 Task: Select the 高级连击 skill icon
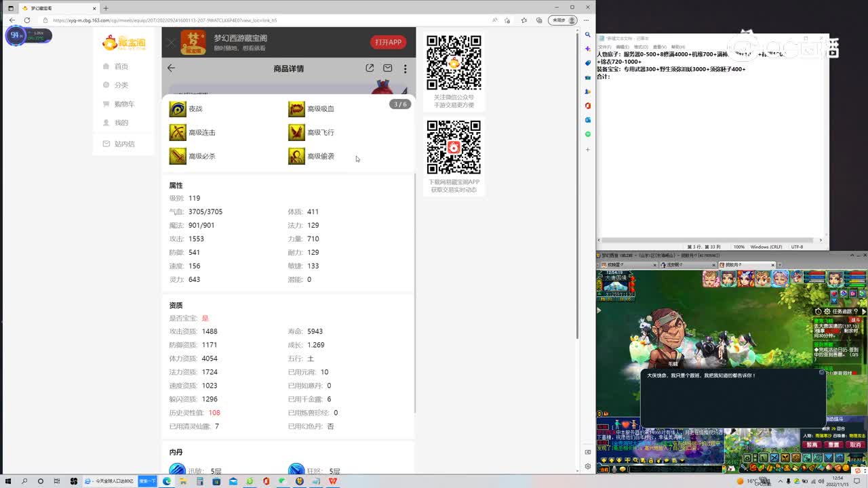pos(178,133)
